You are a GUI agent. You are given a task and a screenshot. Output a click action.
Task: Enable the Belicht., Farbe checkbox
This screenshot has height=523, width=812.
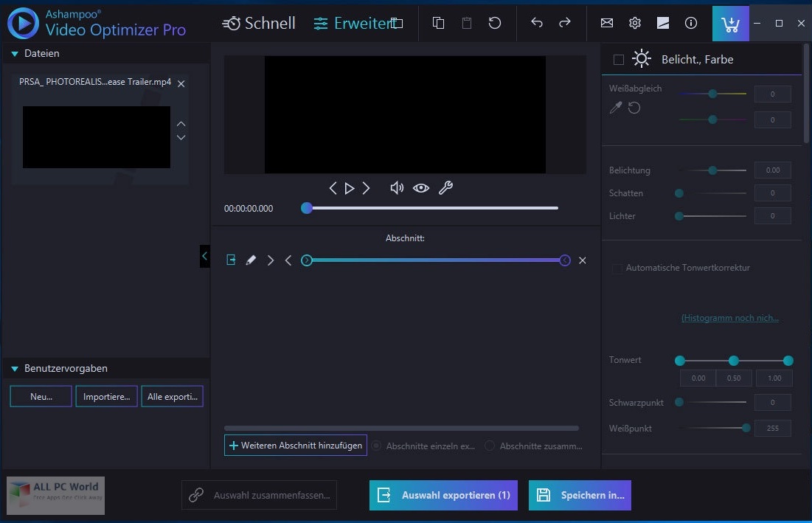click(x=619, y=60)
